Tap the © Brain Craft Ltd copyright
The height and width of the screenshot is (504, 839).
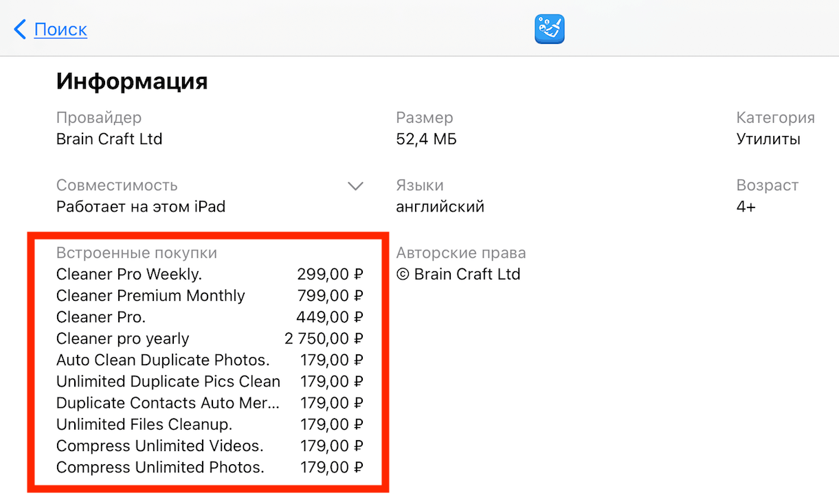click(458, 275)
